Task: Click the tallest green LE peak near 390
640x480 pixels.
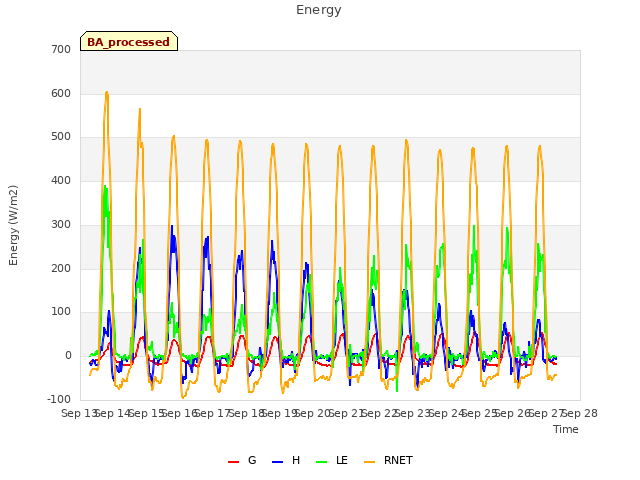Action: coord(105,186)
